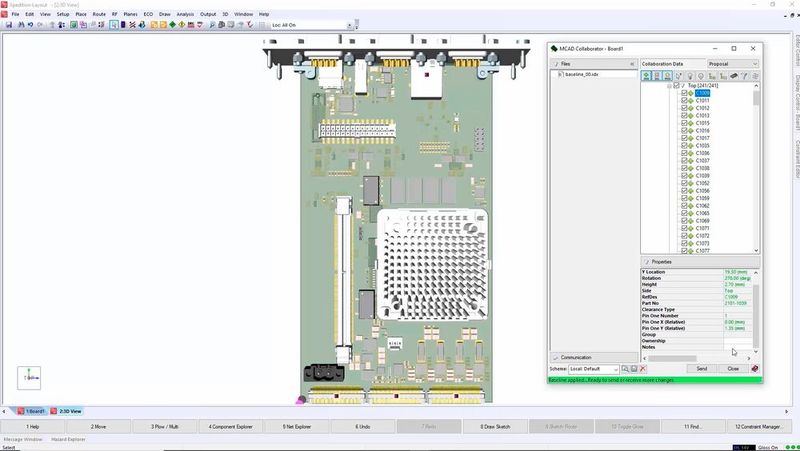Click the properties horizontal scrollbar
800x451 pixels.
(x=680, y=358)
